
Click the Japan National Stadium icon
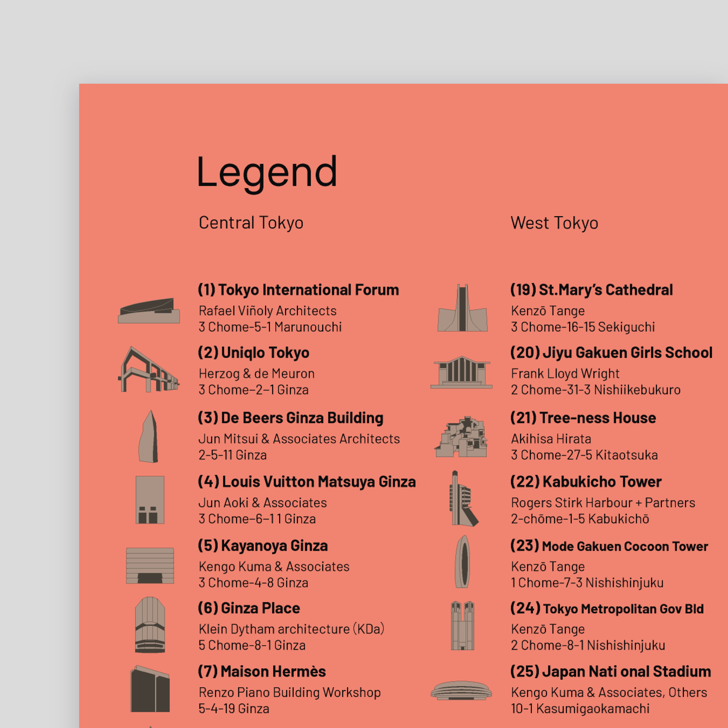(x=462, y=690)
